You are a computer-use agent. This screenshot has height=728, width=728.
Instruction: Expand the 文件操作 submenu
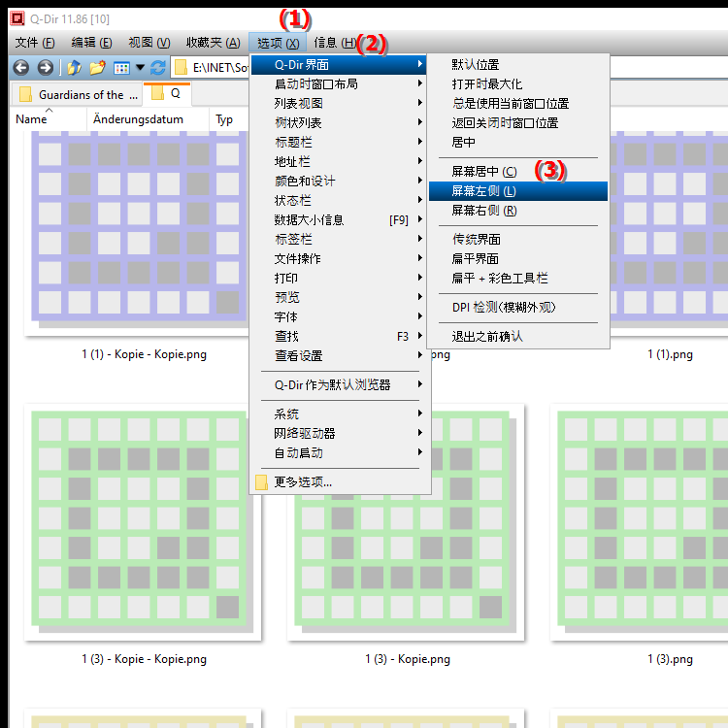(x=339, y=258)
